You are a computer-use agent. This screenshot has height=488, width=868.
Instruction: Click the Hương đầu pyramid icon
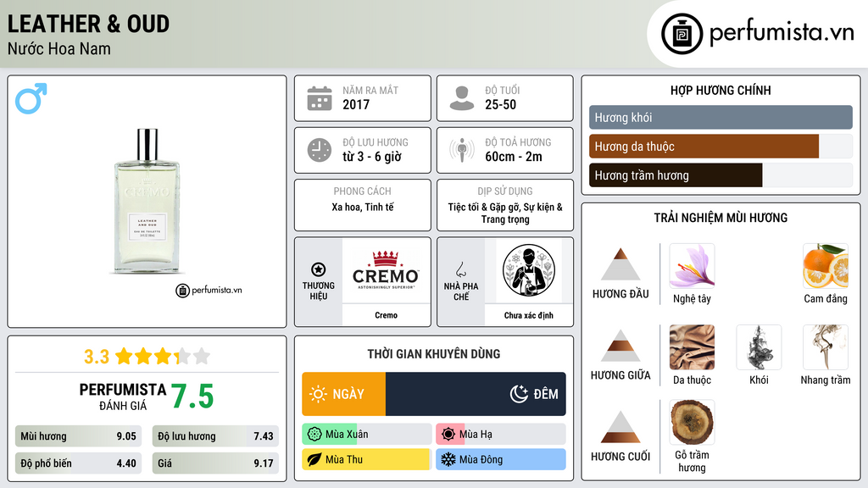[620, 264]
